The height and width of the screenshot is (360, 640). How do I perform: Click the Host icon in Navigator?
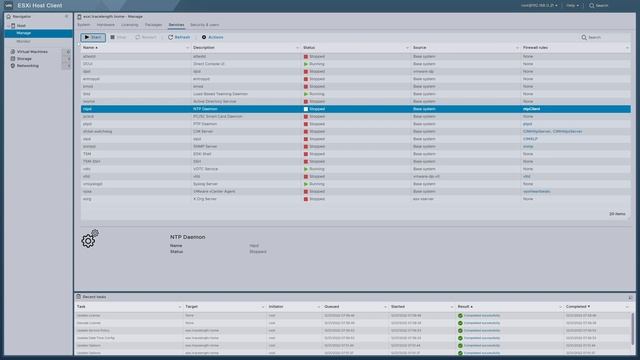13,25
